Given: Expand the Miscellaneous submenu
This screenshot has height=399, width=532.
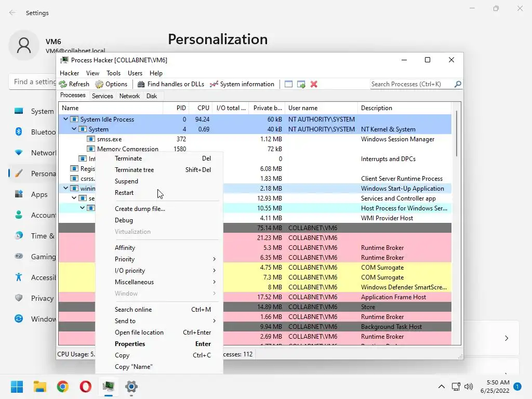Looking at the screenshot, I should pos(214,282).
